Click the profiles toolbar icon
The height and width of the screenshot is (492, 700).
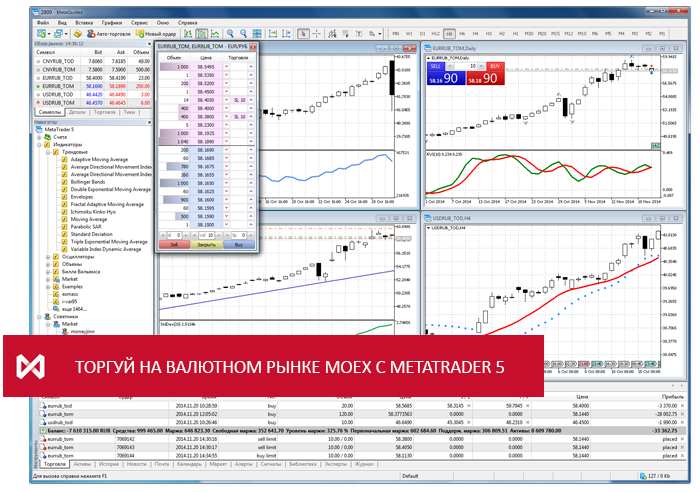click(58, 33)
